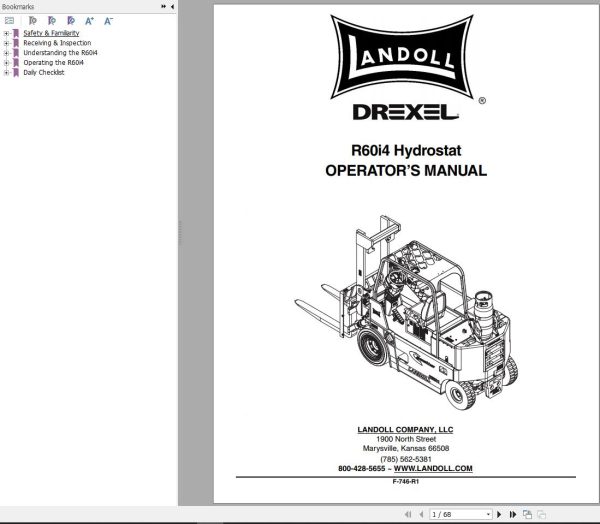The image size is (600, 524).
Task: Jump to the last page
Action: pyautogui.click(x=513, y=514)
